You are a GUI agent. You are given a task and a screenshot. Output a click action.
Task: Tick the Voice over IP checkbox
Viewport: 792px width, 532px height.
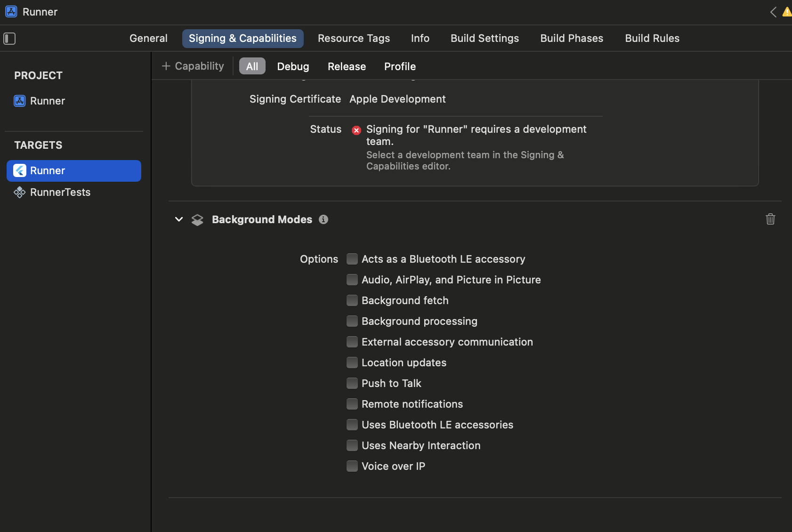(x=352, y=466)
